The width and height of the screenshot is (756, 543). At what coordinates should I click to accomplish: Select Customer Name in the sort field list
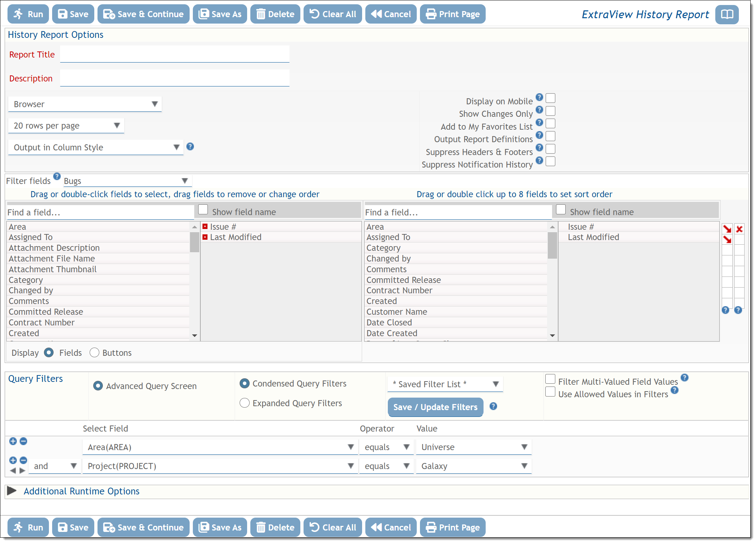(456, 312)
